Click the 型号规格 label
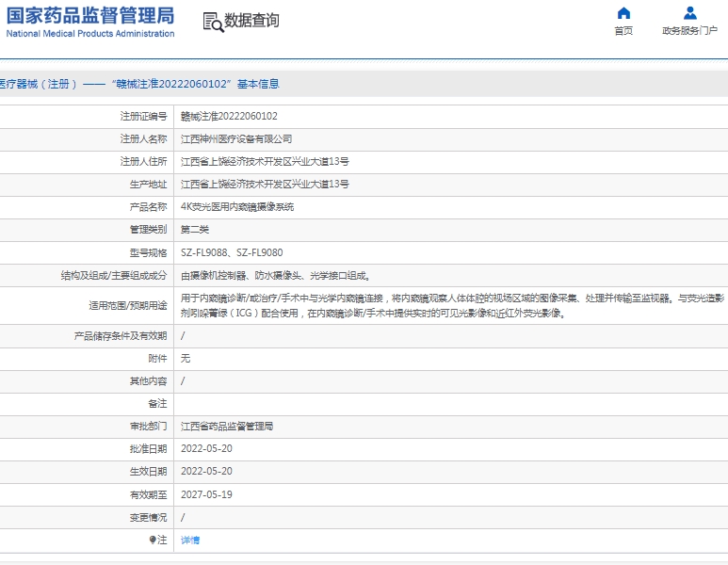The image size is (728, 565). click(148, 252)
